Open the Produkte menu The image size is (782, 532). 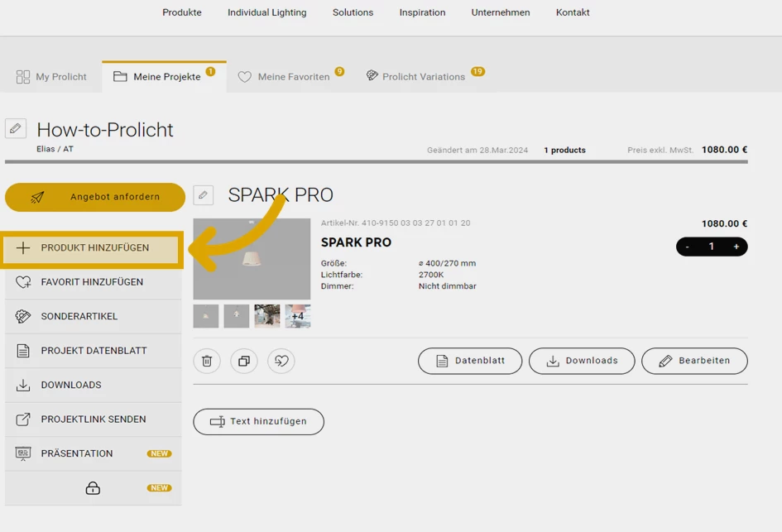[182, 12]
